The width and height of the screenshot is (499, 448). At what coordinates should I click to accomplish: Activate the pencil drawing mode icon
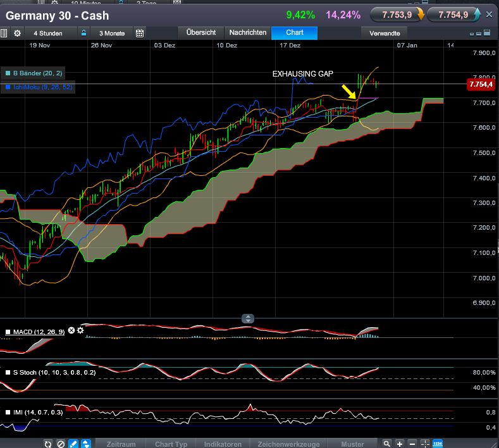click(73, 444)
